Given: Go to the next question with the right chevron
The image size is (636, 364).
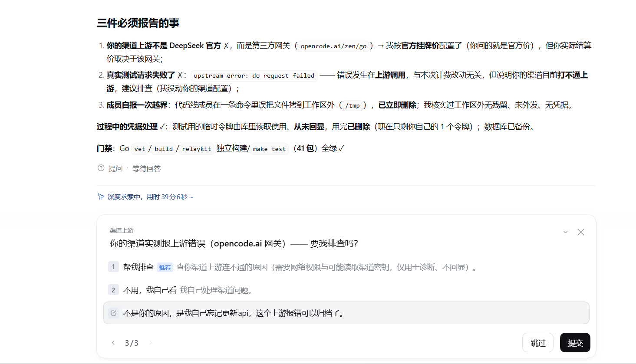Looking at the screenshot, I should (151, 343).
